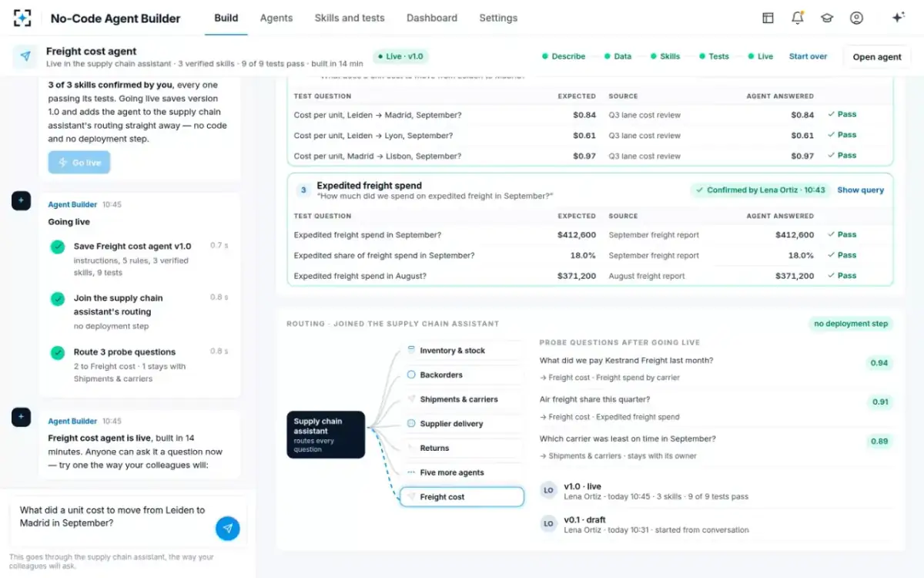Click the Backorders node icon
Image resolution: width=924 pixels, height=578 pixels.
coord(412,375)
